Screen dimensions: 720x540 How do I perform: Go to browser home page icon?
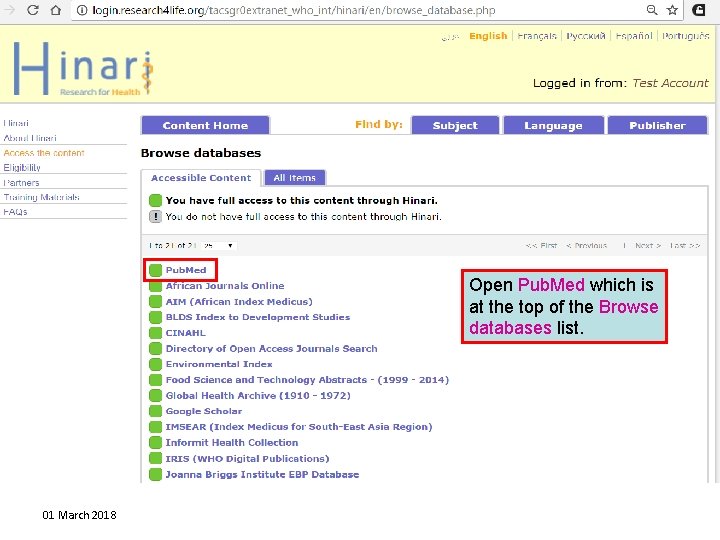point(56,10)
